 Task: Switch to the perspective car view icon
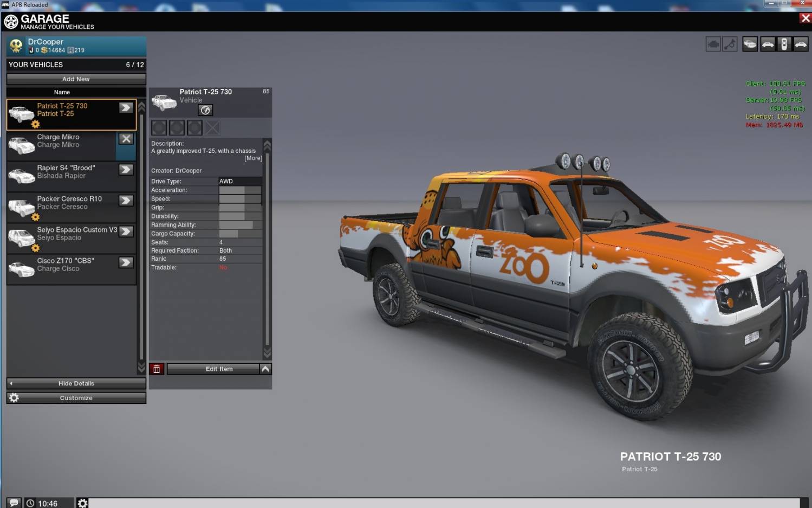[x=750, y=44]
